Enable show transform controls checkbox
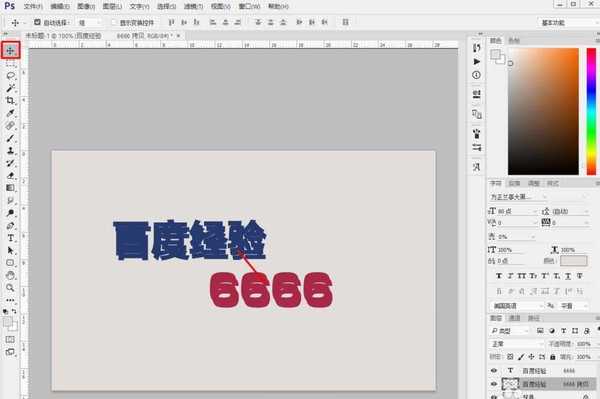600x399 pixels. click(x=114, y=23)
